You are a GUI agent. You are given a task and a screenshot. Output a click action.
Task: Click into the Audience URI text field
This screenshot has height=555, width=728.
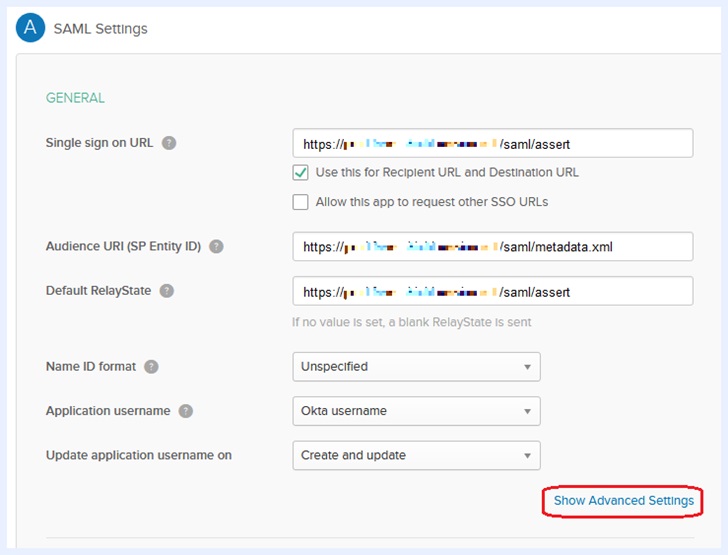pos(492,247)
